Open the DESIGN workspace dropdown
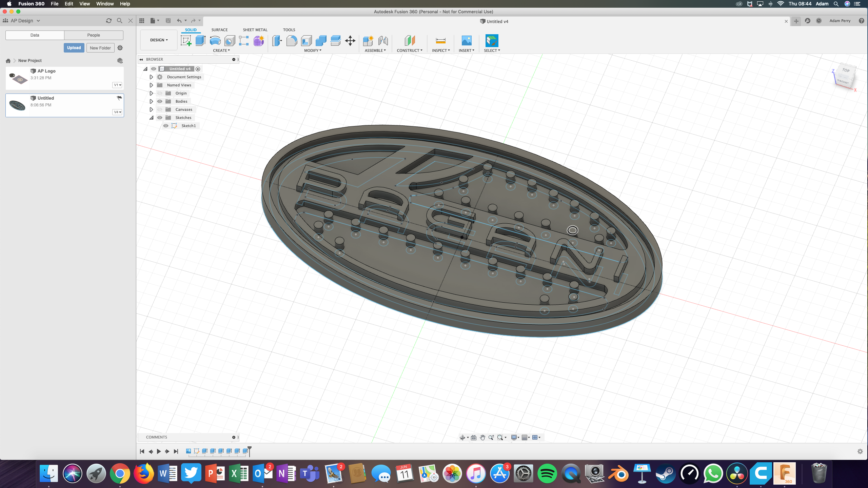The height and width of the screenshot is (488, 868). [159, 40]
